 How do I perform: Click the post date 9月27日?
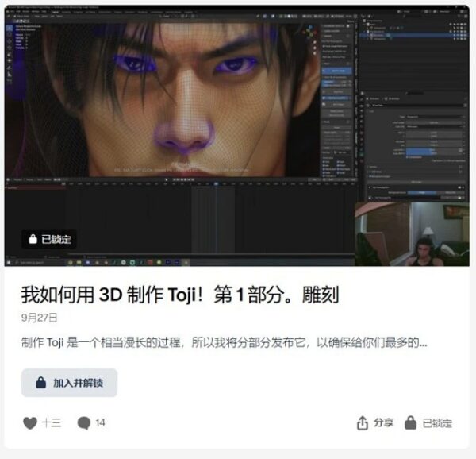[x=39, y=318]
